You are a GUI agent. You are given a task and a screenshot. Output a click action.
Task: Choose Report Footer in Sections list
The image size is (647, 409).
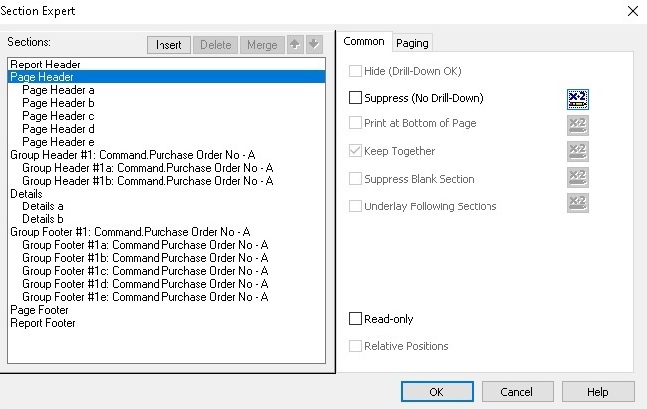(43, 323)
